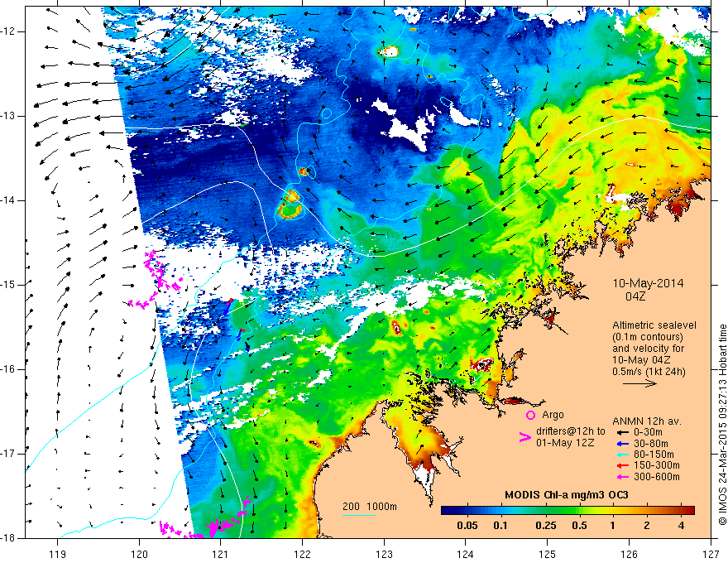Click the '10-May 04Z' legend text line
The height and width of the screenshot is (563, 728).
click(640, 360)
